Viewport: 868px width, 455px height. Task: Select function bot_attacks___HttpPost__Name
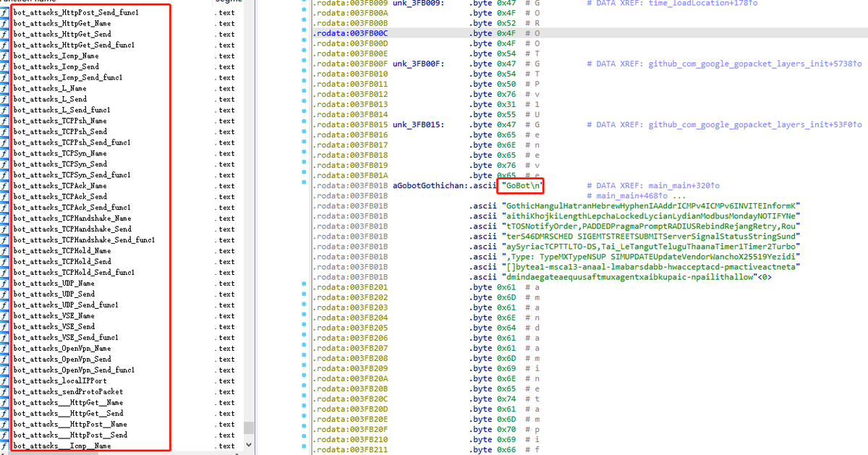point(70,425)
